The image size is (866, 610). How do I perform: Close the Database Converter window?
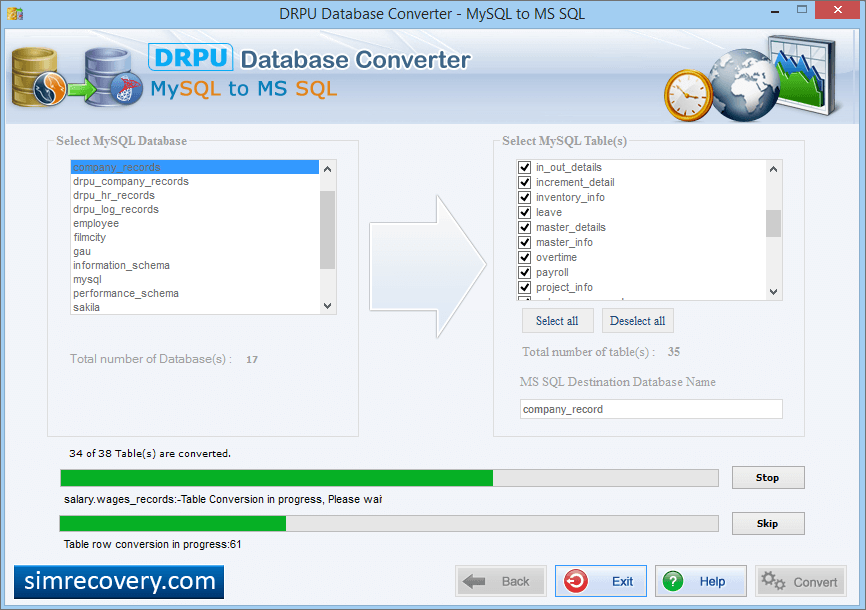click(x=838, y=10)
